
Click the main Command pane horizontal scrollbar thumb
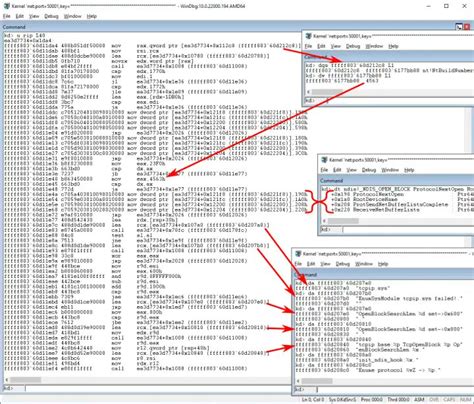(x=26, y=380)
